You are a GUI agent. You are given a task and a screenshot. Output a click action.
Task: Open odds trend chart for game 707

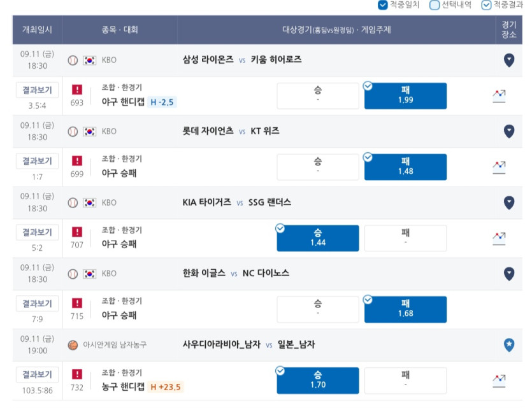click(x=499, y=239)
